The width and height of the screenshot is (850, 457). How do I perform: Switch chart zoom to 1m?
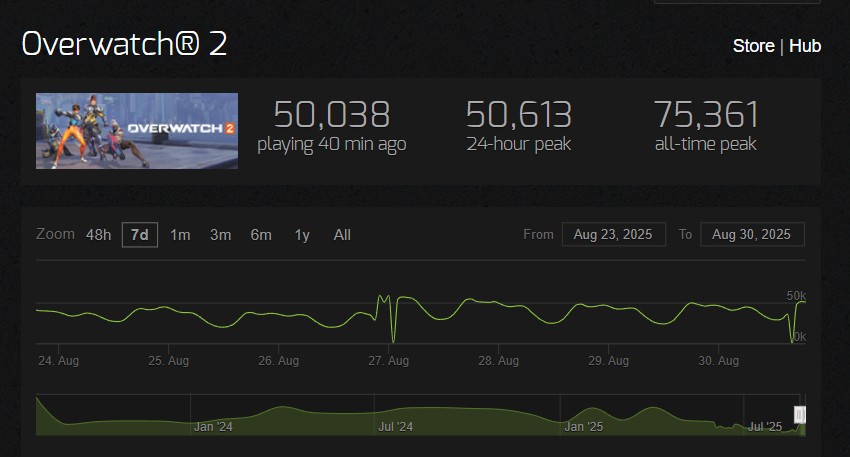click(180, 235)
